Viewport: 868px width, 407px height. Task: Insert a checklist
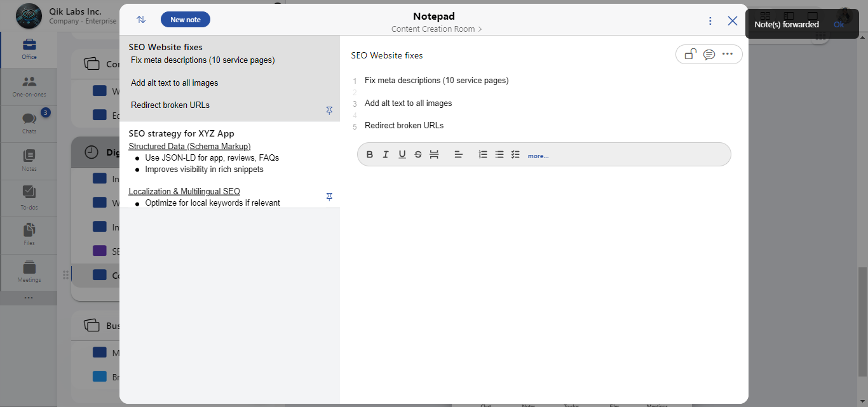click(515, 155)
